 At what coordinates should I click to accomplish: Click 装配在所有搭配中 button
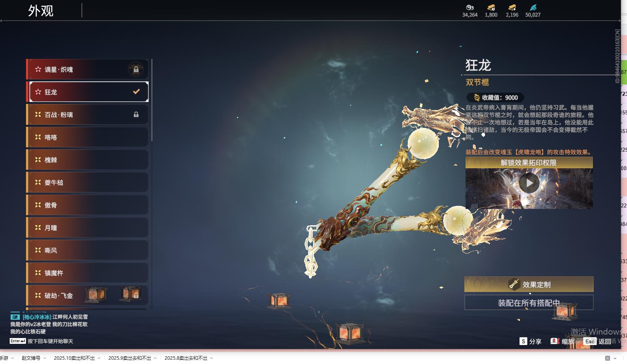pos(529,303)
